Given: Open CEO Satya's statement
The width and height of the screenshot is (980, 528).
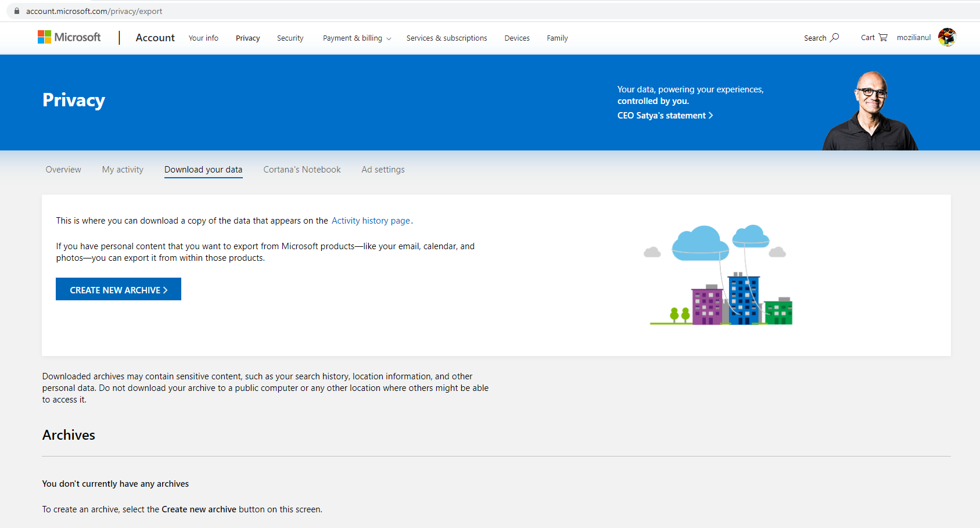Looking at the screenshot, I should coord(665,115).
